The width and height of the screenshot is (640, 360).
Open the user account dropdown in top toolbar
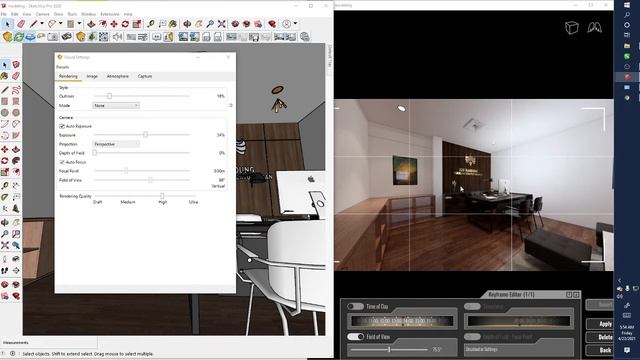click(295, 24)
